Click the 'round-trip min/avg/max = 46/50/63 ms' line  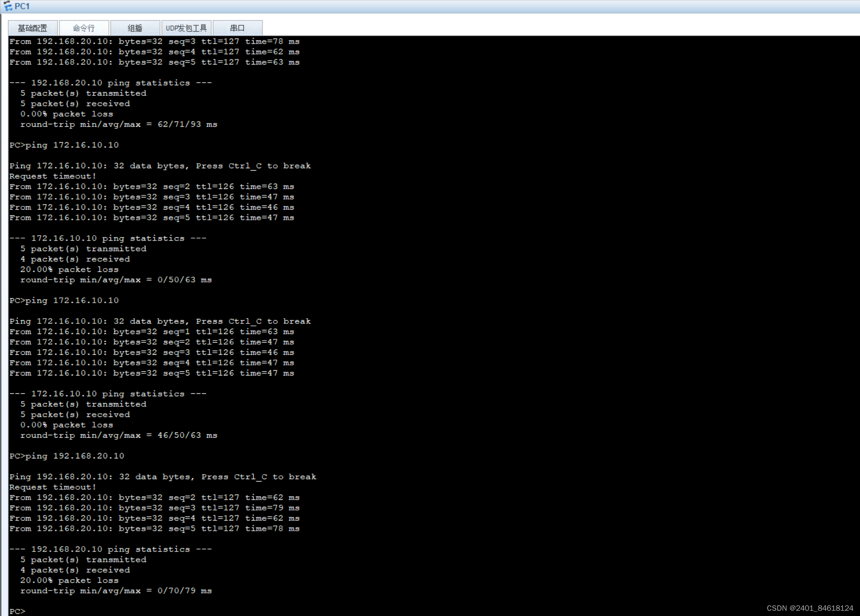[x=119, y=435]
